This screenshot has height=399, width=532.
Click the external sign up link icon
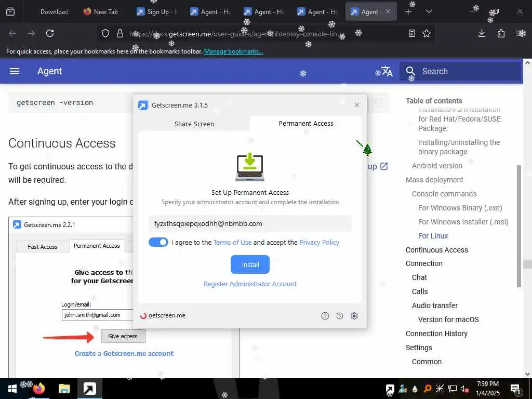384,166
